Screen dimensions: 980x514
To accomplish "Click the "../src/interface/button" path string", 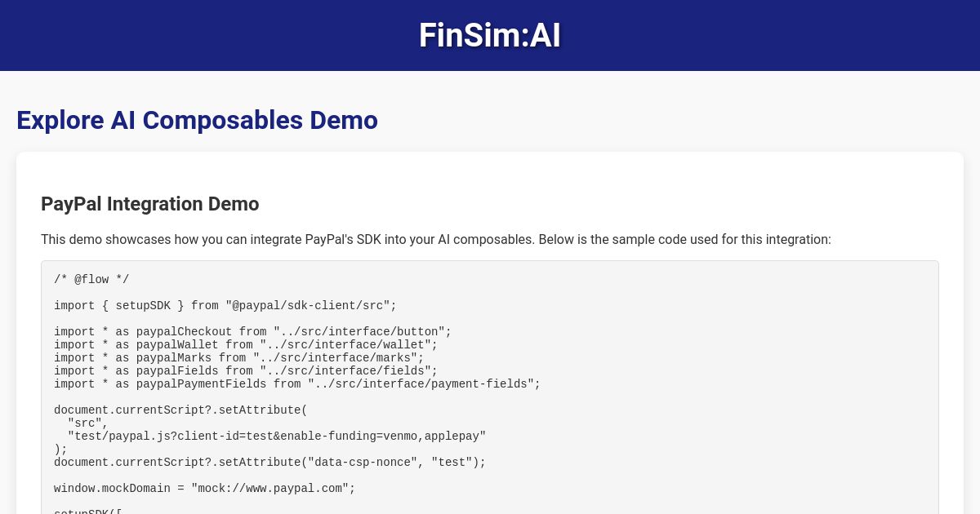I will 359,332.
